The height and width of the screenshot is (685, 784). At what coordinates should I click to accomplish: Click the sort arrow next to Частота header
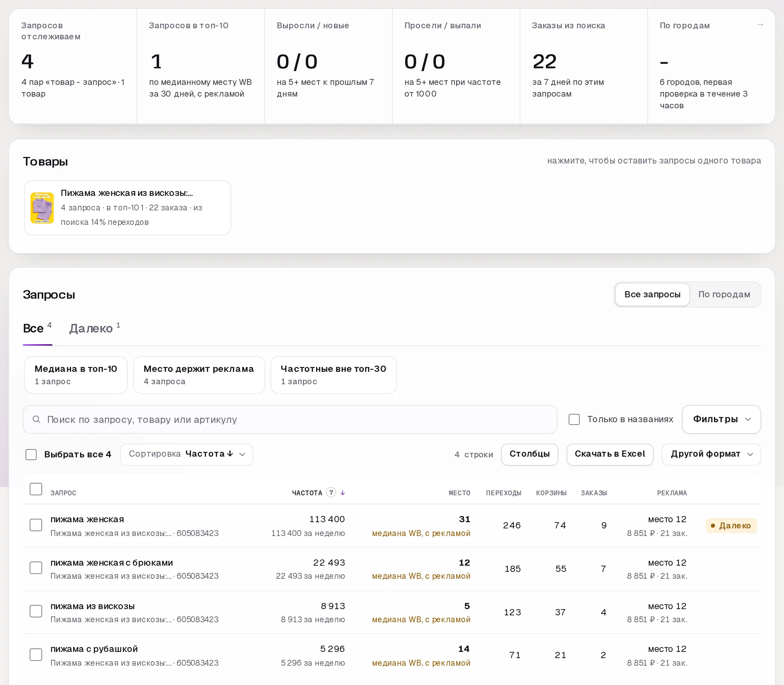tap(343, 493)
